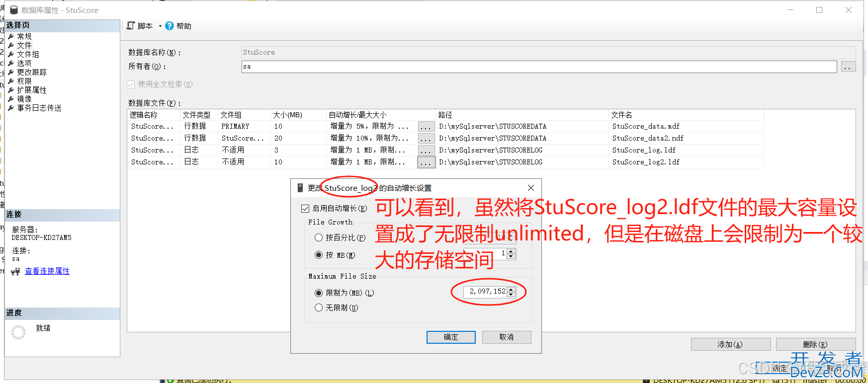
Task: Select the PRIMARY filegroup cell
Action: pos(244,127)
